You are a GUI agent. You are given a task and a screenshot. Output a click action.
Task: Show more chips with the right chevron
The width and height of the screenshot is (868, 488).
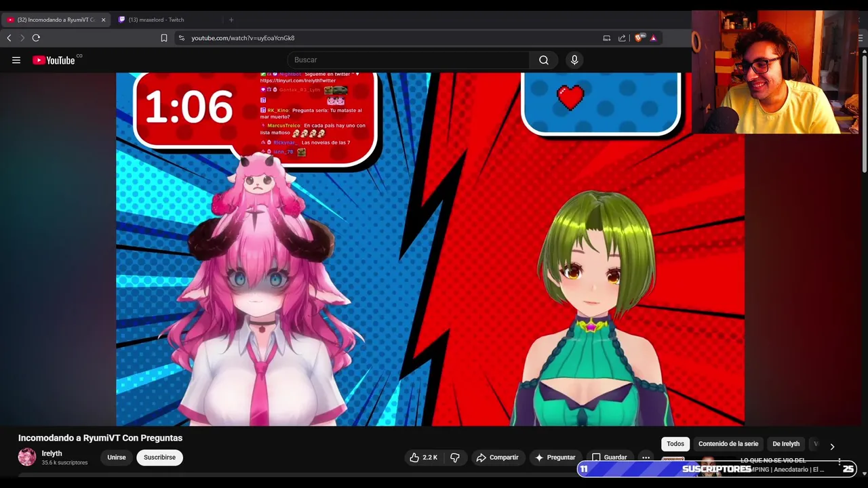point(832,446)
